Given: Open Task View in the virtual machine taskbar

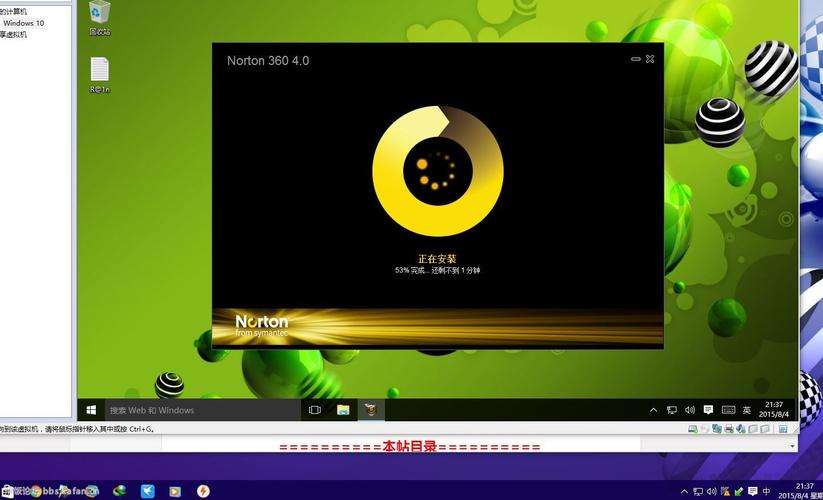Looking at the screenshot, I should (315, 410).
